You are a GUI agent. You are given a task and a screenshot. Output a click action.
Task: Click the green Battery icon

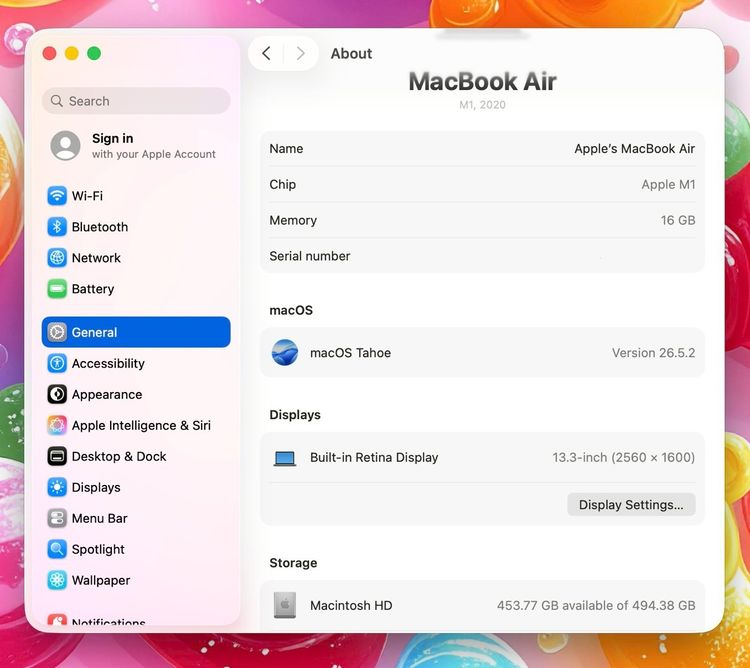tap(57, 289)
